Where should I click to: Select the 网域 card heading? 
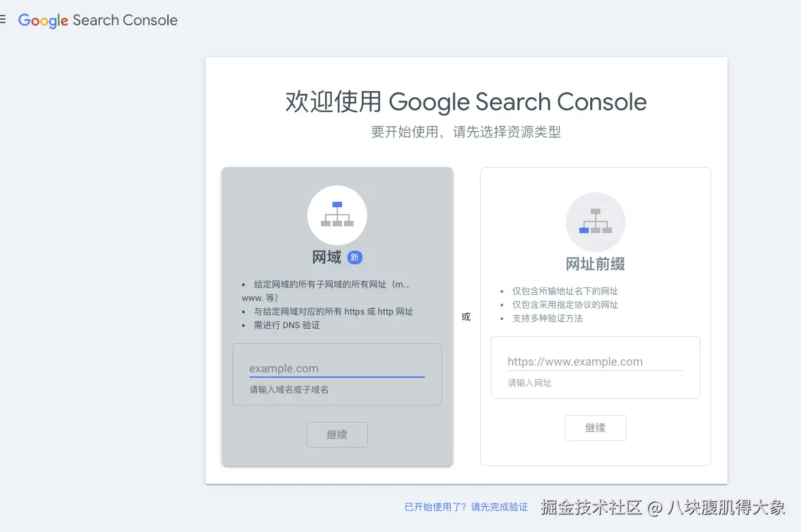coord(326,258)
